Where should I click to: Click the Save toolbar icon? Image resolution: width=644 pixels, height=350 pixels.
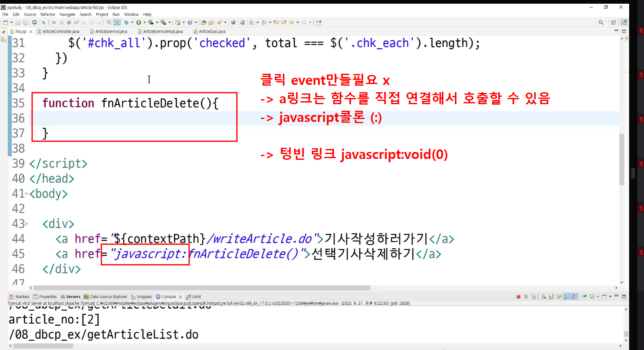(x=18, y=23)
